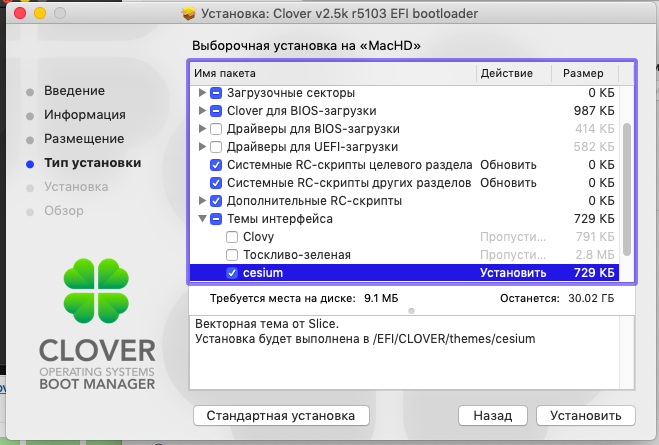Screen dimensions: 659x445
Task: Check the Тоскливо-зеленая theme checkbox
Action: tap(232, 255)
